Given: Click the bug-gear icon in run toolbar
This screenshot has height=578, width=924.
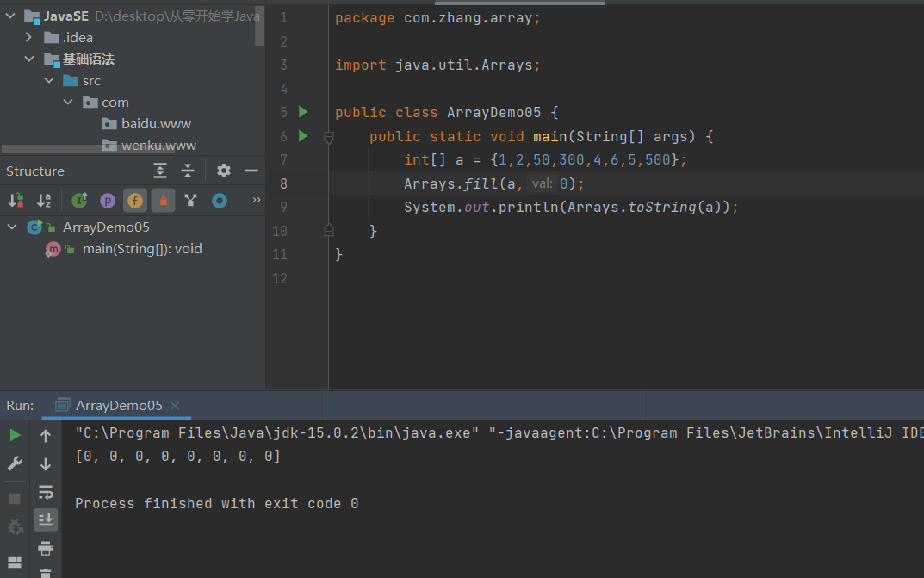Looking at the screenshot, I should pos(15,526).
